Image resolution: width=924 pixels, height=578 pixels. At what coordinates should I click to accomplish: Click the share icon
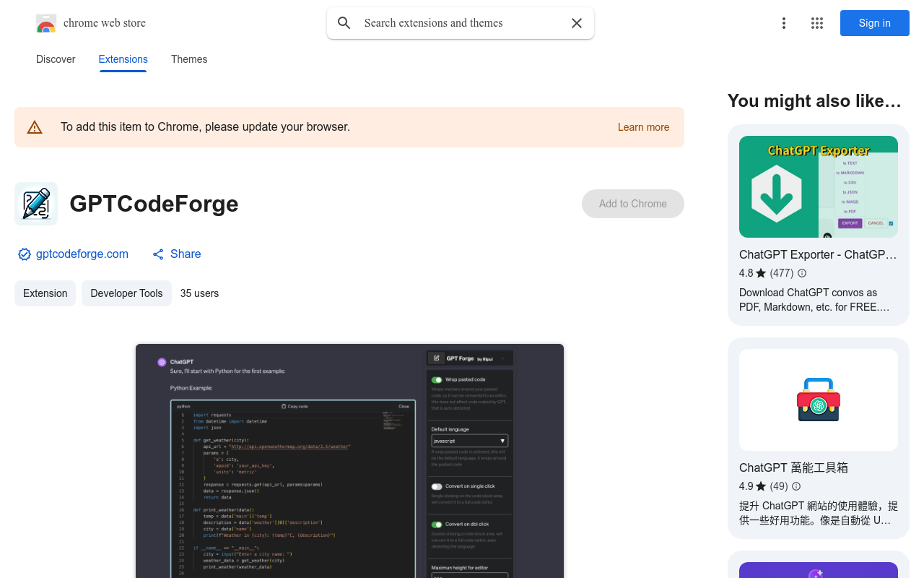158,254
